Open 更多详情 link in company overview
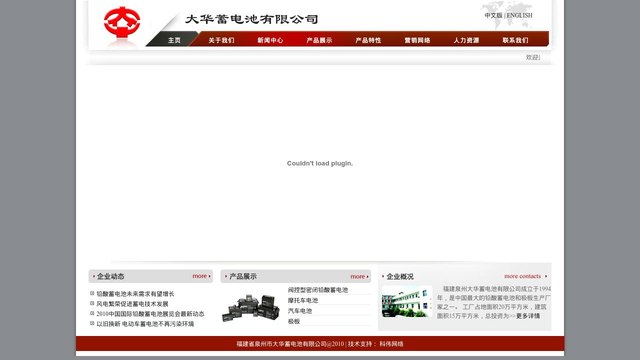The image size is (640, 360). click(x=528, y=316)
